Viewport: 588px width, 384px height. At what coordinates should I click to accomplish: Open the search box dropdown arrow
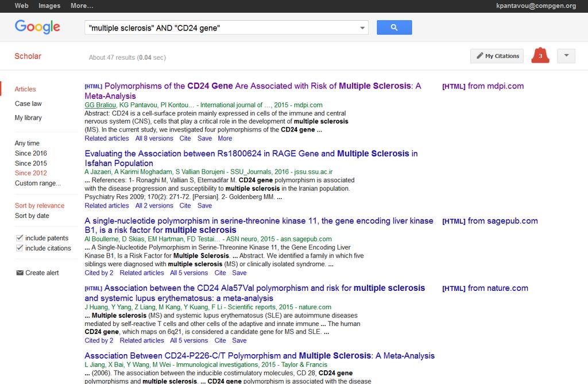click(362, 28)
